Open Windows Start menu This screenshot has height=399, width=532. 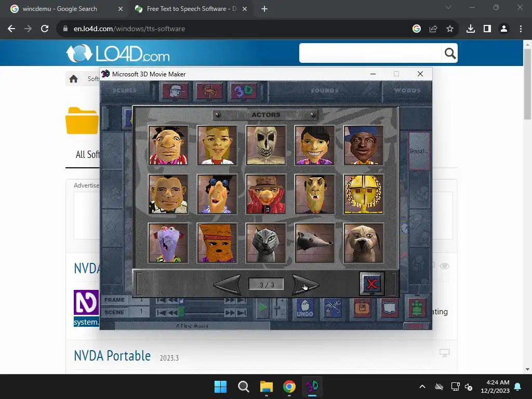tap(220, 387)
